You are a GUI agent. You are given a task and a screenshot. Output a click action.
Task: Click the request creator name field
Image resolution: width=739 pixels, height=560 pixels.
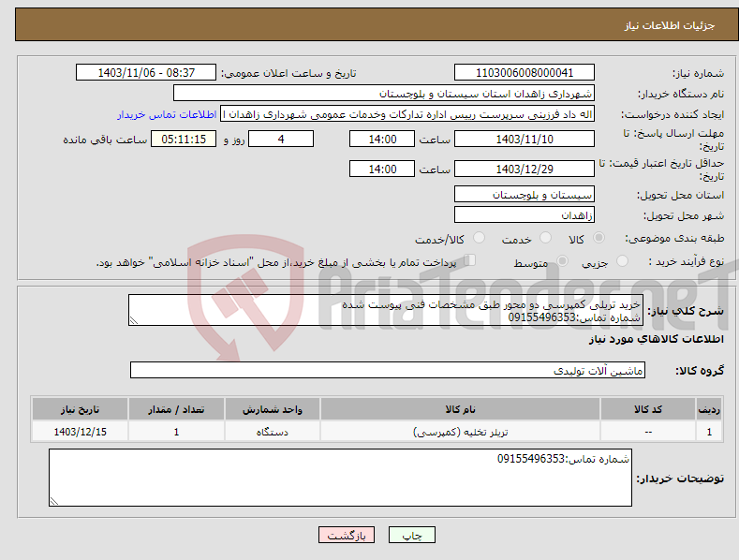pyautogui.click(x=407, y=114)
